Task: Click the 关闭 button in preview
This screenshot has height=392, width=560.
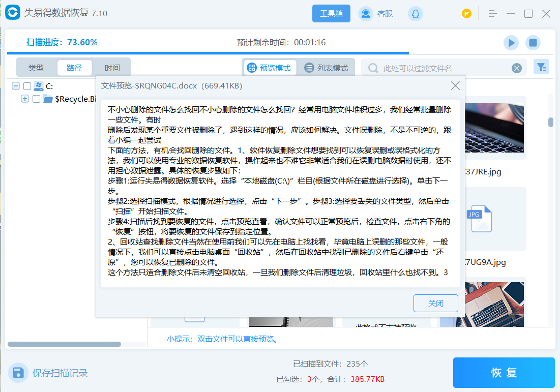Action: click(x=435, y=303)
